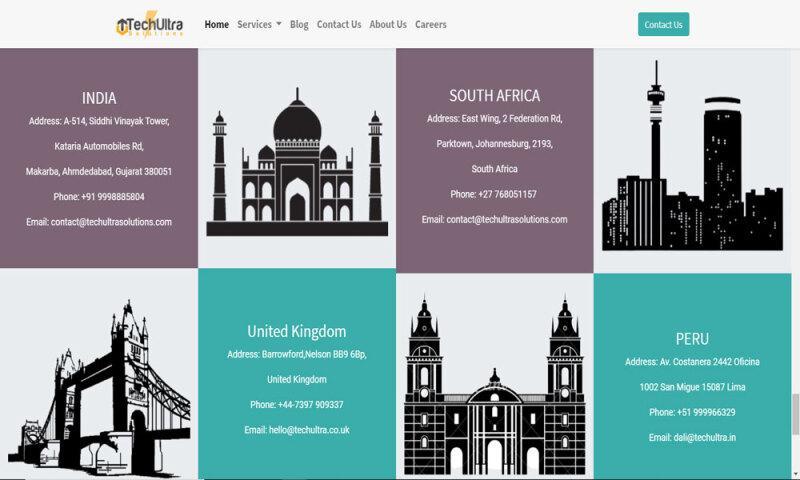The image size is (800, 480).
Task: Click email dali@techultra.in
Action: [692, 438]
